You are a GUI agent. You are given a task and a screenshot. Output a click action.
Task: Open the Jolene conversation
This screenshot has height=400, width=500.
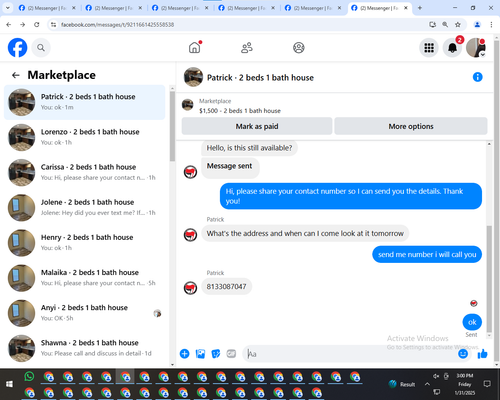(85, 207)
